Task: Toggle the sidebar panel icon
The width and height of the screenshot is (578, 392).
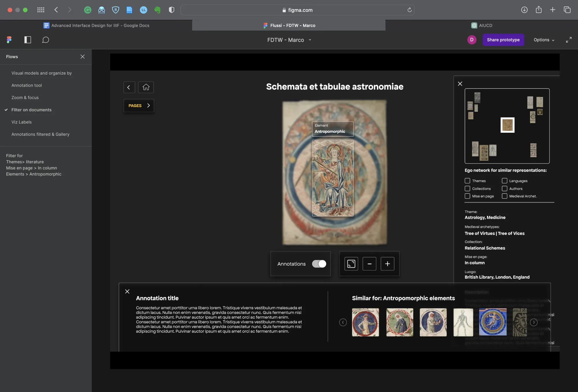Action: (x=28, y=40)
